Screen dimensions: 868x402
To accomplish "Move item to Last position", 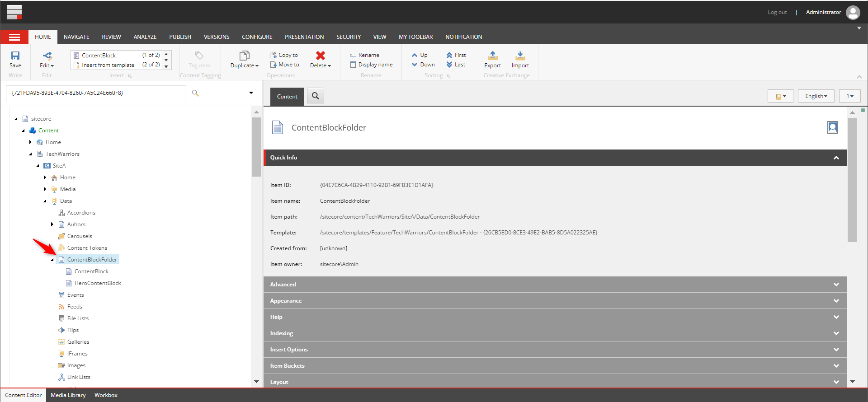I will pos(456,65).
